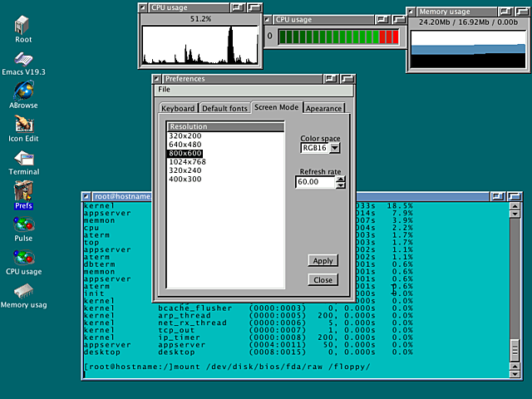Select the 640x480 resolution
The height and width of the screenshot is (399, 532).
click(185, 145)
